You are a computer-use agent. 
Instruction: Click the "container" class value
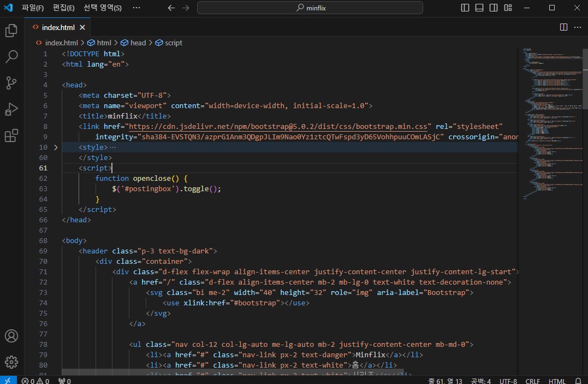click(x=164, y=261)
